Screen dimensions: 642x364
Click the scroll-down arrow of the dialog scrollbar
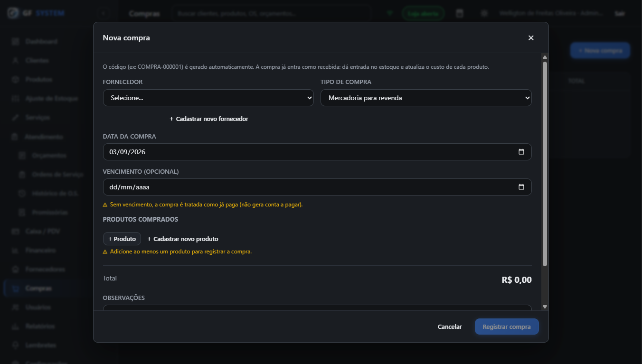coord(545,307)
